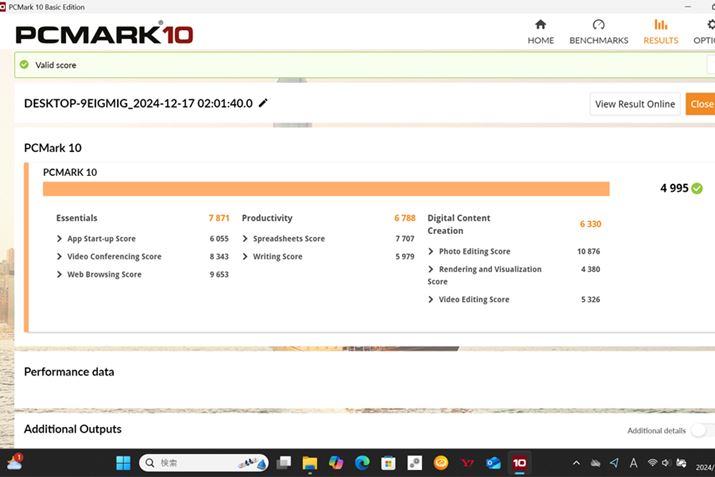The height and width of the screenshot is (477, 715).
Task: Click the orange Close button
Action: click(x=701, y=104)
